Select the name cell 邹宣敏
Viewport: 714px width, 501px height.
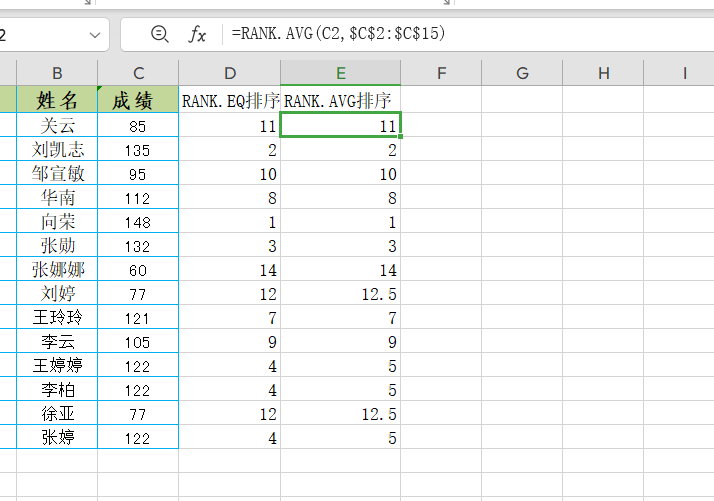point(57,173)
